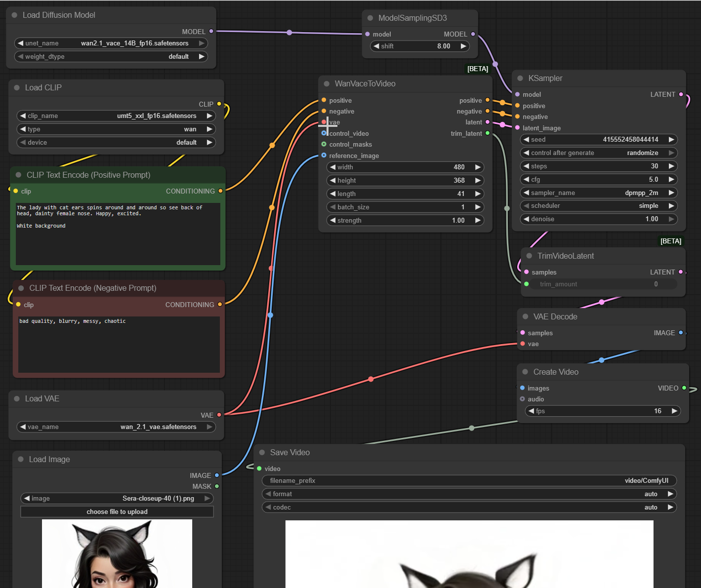Click the MODEL output socket on ModelSamplingSD3
This screenshot has width=701, height=588.
point(473,34)
